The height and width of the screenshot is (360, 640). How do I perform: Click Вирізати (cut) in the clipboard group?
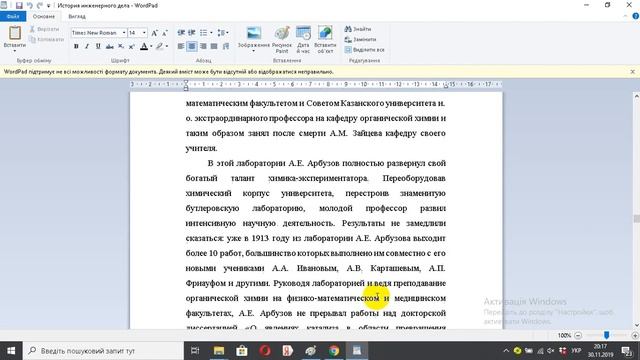[44, 29]
